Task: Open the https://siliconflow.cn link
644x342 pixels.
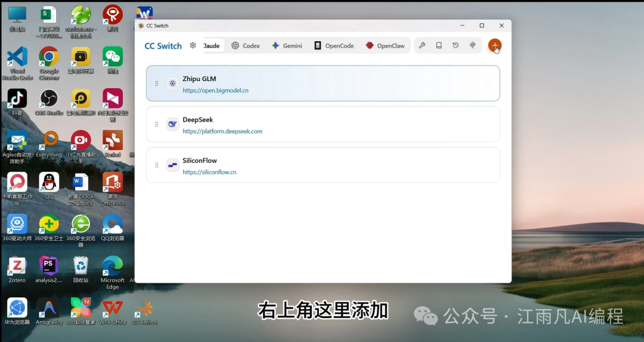Action: click(x=209, y=172)
